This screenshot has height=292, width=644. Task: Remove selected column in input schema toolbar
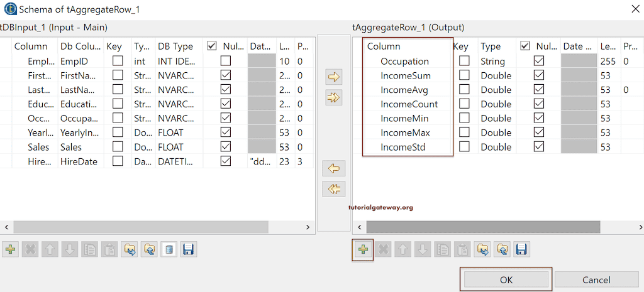(x=30, y=249)
